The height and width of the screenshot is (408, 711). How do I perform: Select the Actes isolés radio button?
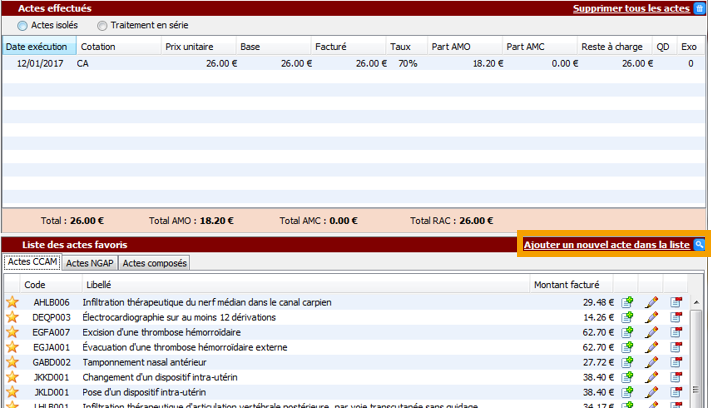[23, 25]
